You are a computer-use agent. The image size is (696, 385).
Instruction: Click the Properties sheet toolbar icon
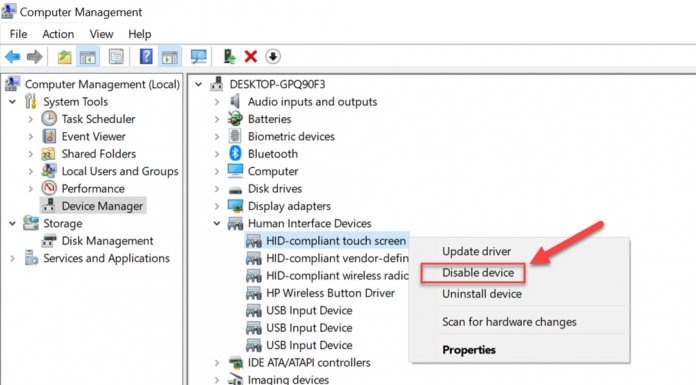coord(116,56)
